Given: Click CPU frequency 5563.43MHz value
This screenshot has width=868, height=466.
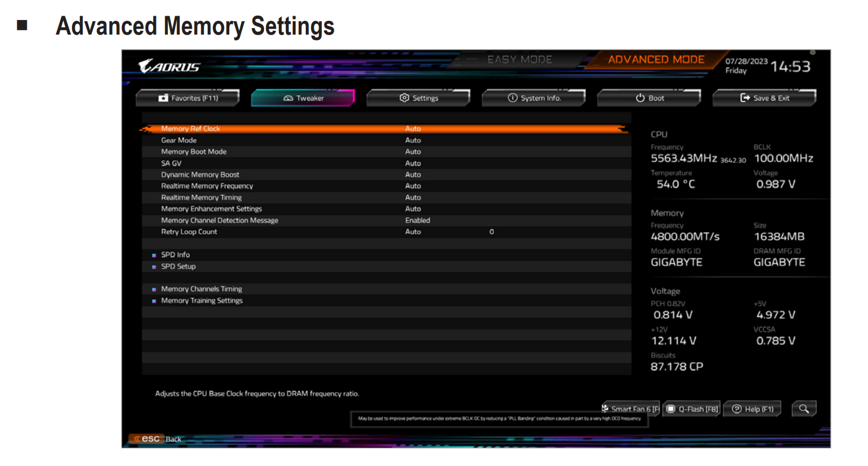Looking at the screenshot, I should click(684, 158).
